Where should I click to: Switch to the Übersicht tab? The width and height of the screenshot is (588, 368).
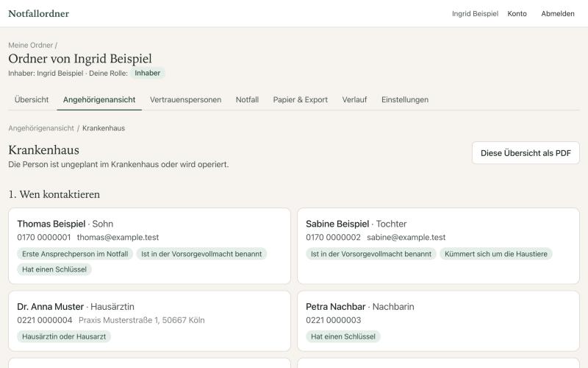click(32, 99)
